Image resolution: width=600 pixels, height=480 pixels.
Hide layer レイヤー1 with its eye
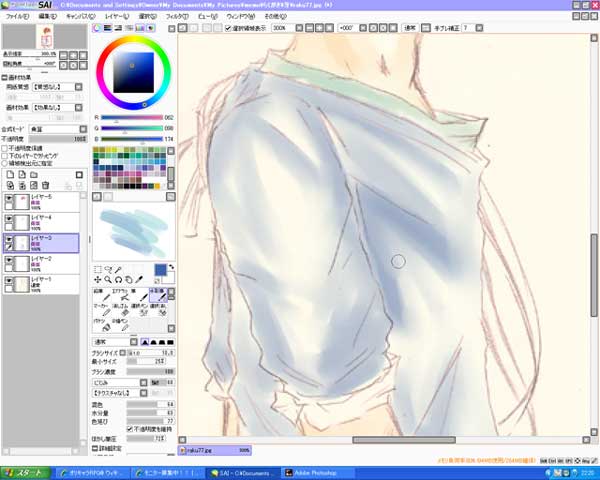tap(8, 281)
